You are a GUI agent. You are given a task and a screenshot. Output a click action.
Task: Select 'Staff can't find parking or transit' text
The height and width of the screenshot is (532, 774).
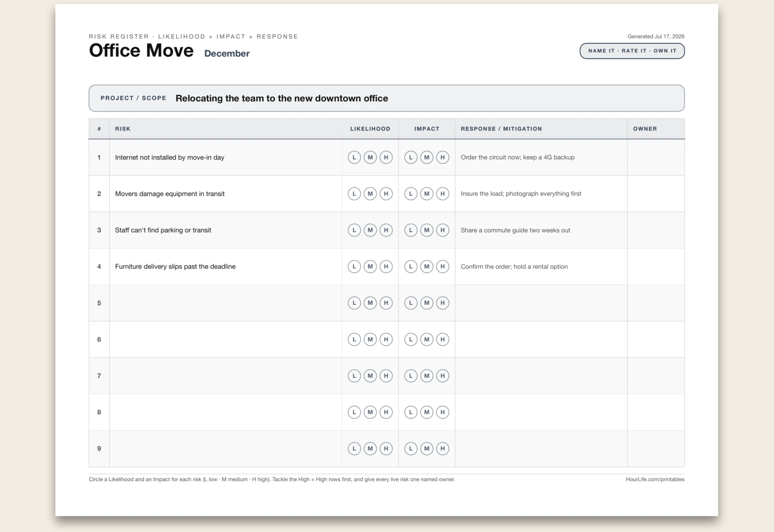point(163,230)
